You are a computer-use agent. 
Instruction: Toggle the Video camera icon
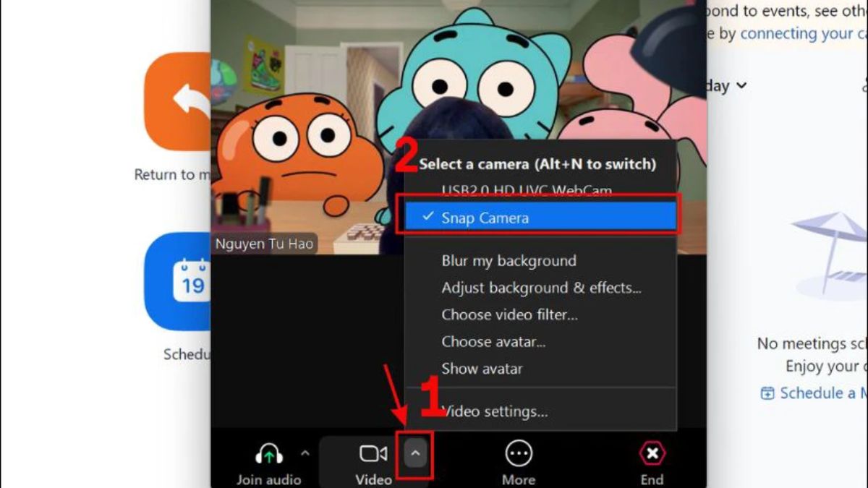[x=373, y=453]
